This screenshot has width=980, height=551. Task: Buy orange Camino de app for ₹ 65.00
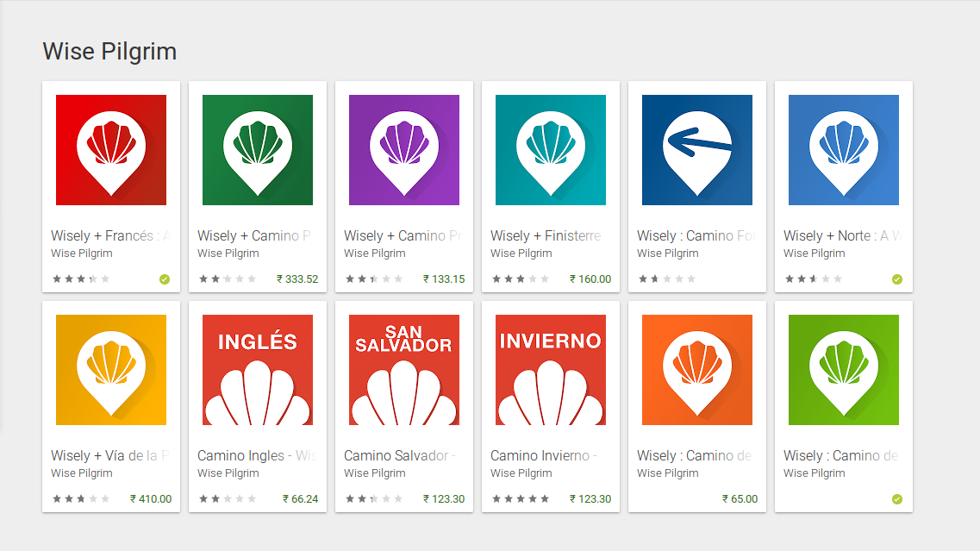click(740, 499)
